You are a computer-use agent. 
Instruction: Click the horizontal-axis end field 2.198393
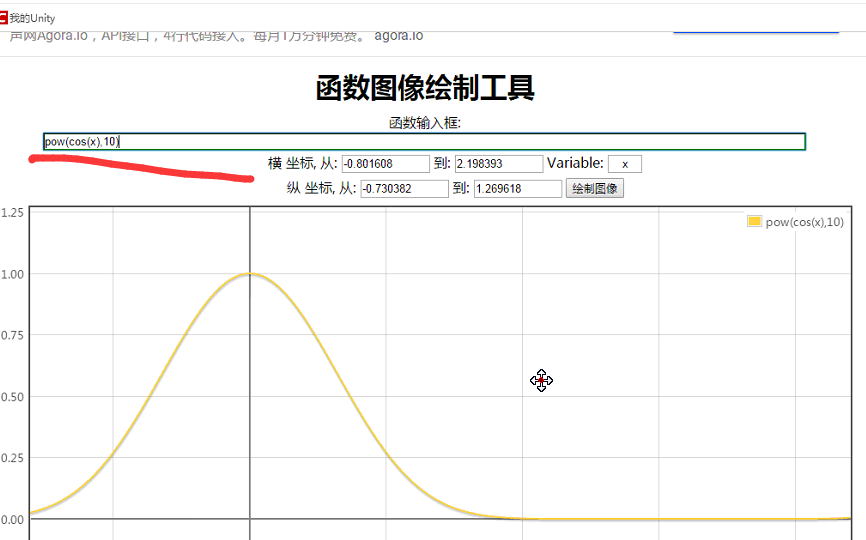point(499,164)
